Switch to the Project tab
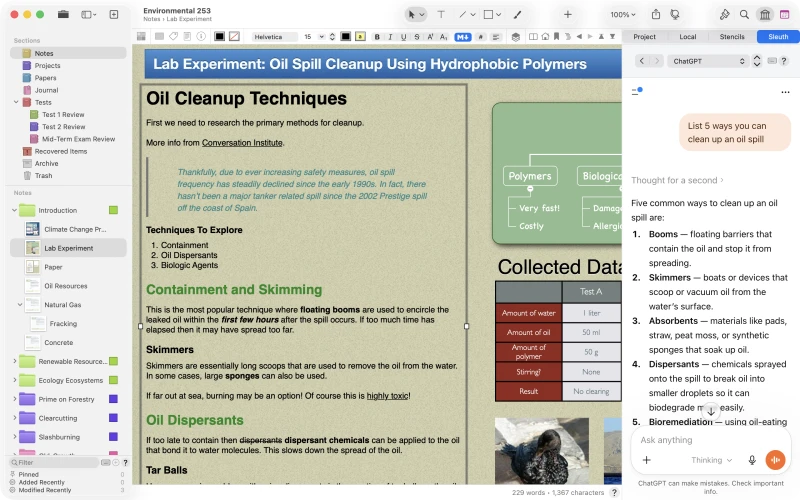This screenshot has height=500, width=800. (644, 37)
